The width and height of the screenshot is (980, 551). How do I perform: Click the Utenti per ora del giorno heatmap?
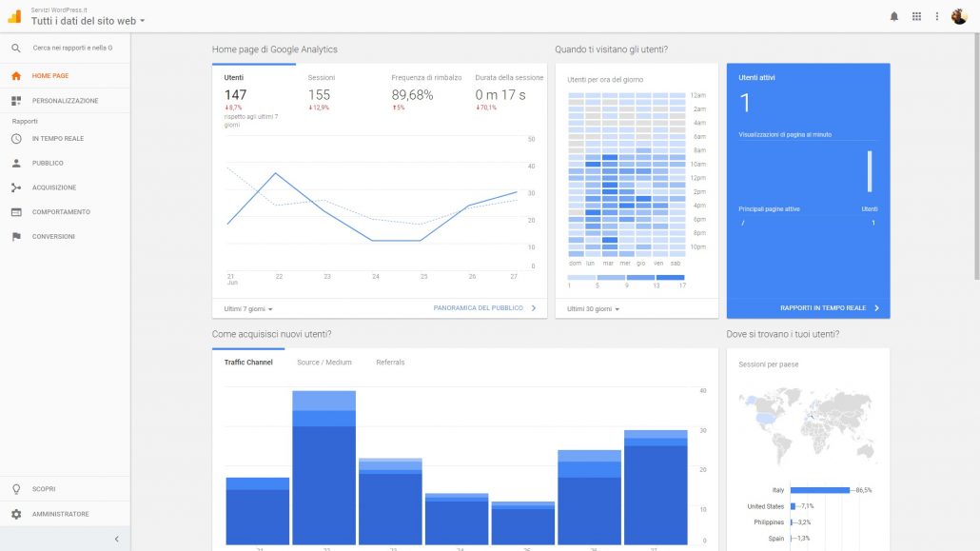627,174
